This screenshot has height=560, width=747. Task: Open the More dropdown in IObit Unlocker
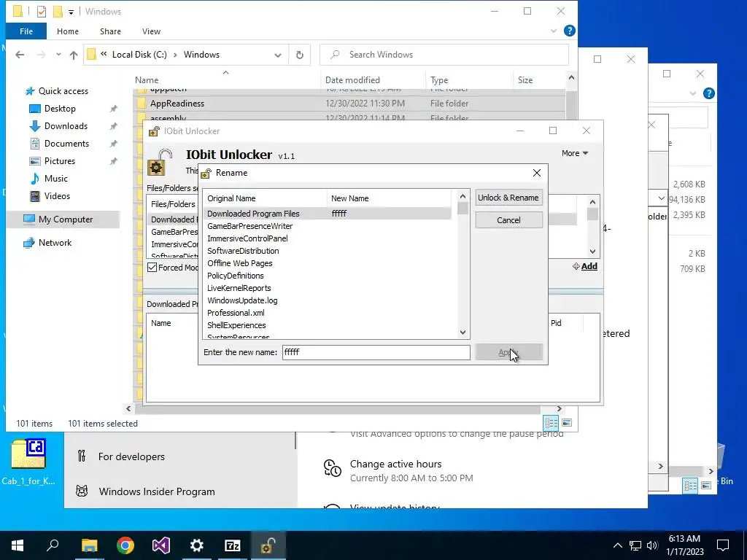(x=575, y=153)
